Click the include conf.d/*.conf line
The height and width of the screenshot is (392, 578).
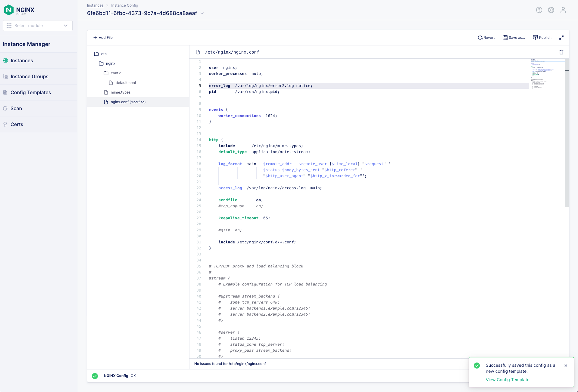(x=257, y=242)
